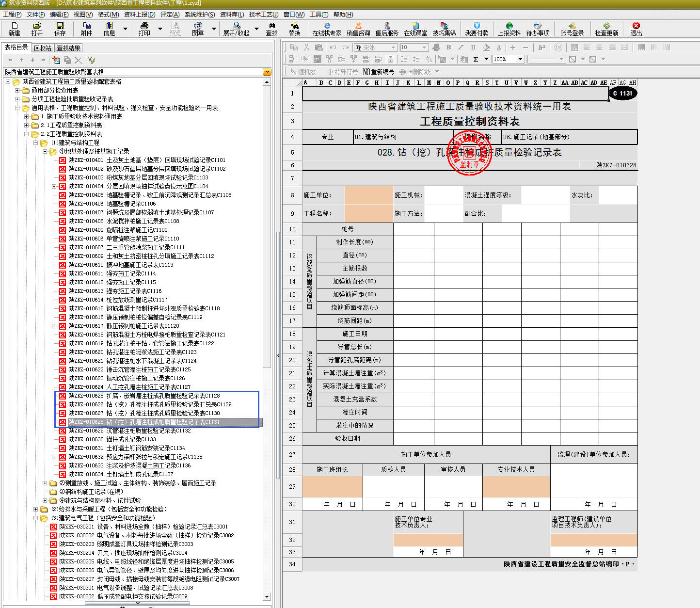Viewport: 700px width, 608px height.
Task: Click the 检查更新 check update icon
Action: [x=606, y=29]
